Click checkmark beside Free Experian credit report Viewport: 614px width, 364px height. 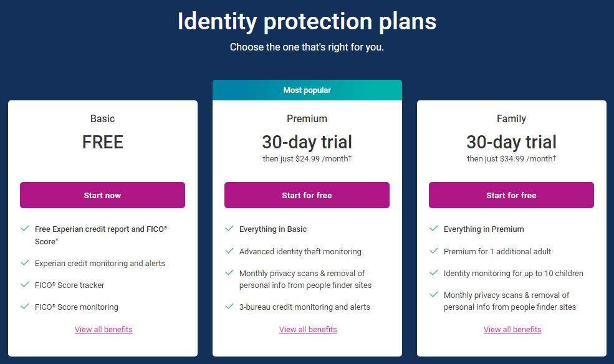point(25,229)
